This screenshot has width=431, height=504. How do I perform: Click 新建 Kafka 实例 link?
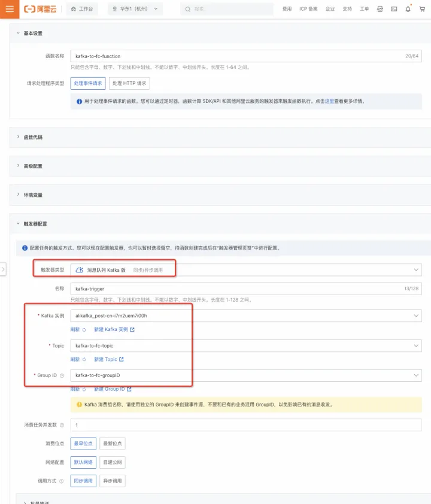114,329
